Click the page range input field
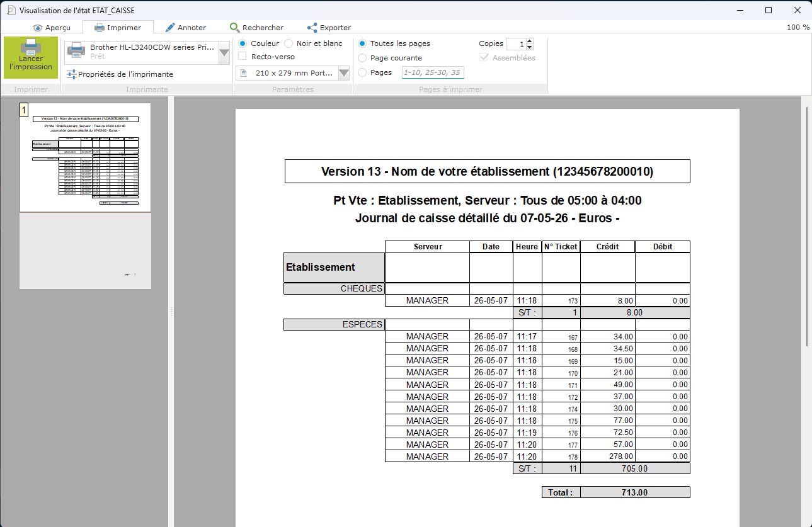The image size is (812, 527). (x=433, y=72)
